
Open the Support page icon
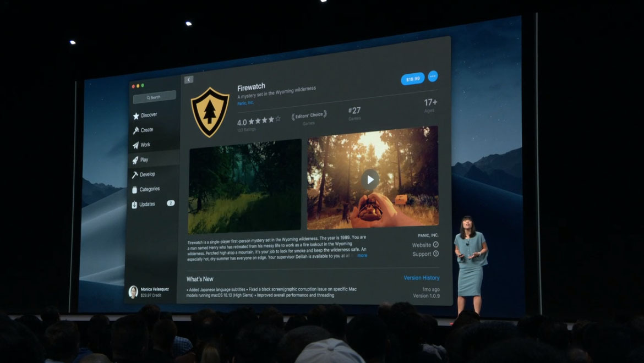click(x=436, y=254)
